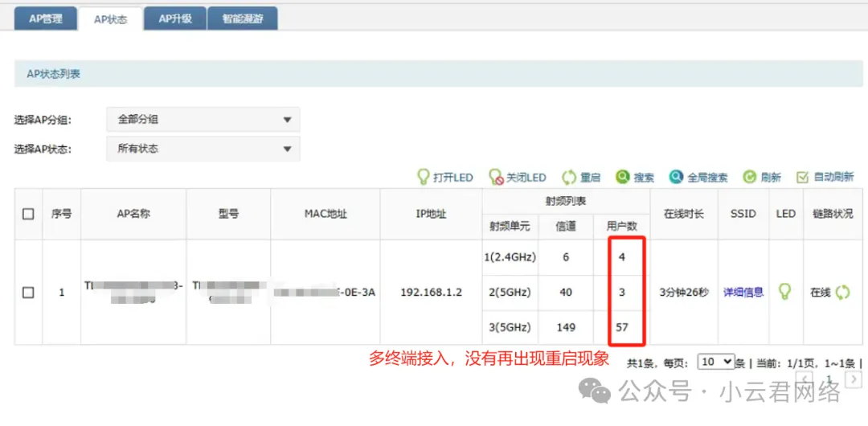Tick the select-all checkbox in table header
The image size is (868, 426).
point(28,214)
